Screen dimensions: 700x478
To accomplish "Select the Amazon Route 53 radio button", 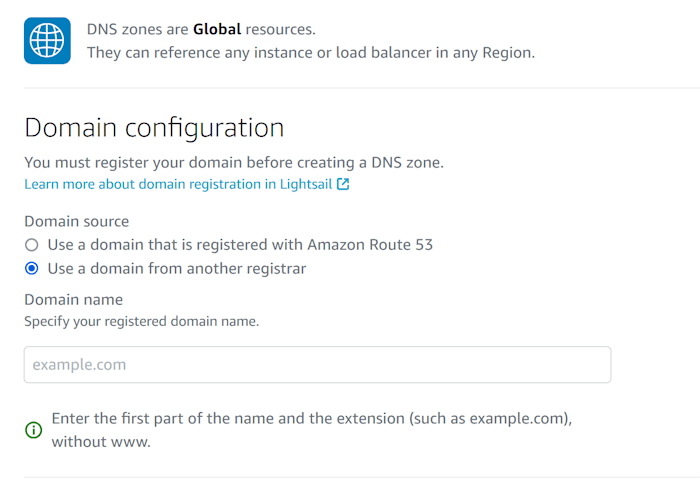I will 32,245.
